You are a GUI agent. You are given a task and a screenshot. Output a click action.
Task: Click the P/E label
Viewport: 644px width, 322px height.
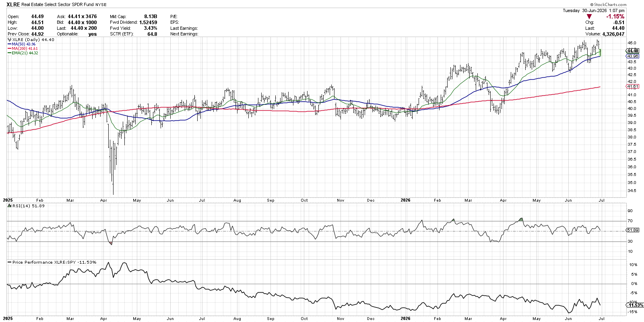coord(174,17)
